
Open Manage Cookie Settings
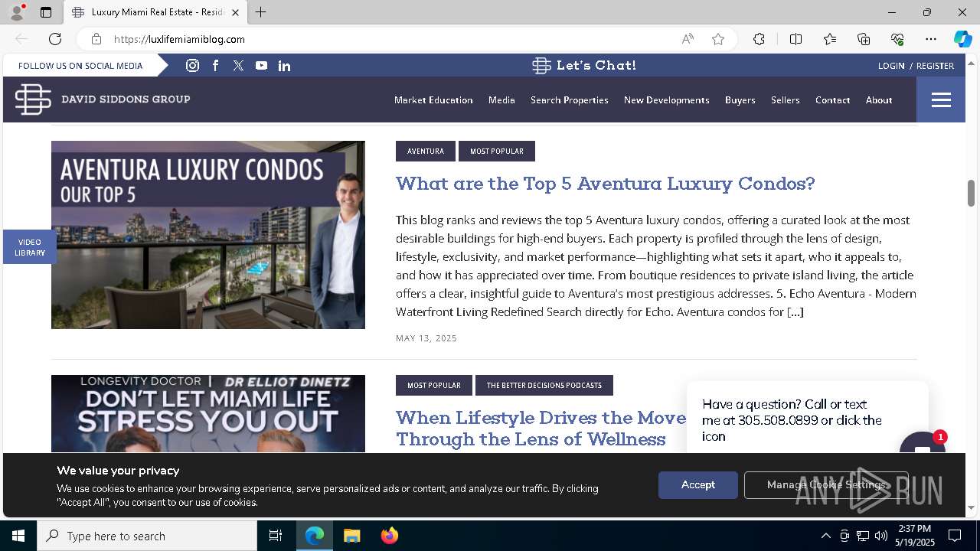pyautogui.click(x=826, y=485)
